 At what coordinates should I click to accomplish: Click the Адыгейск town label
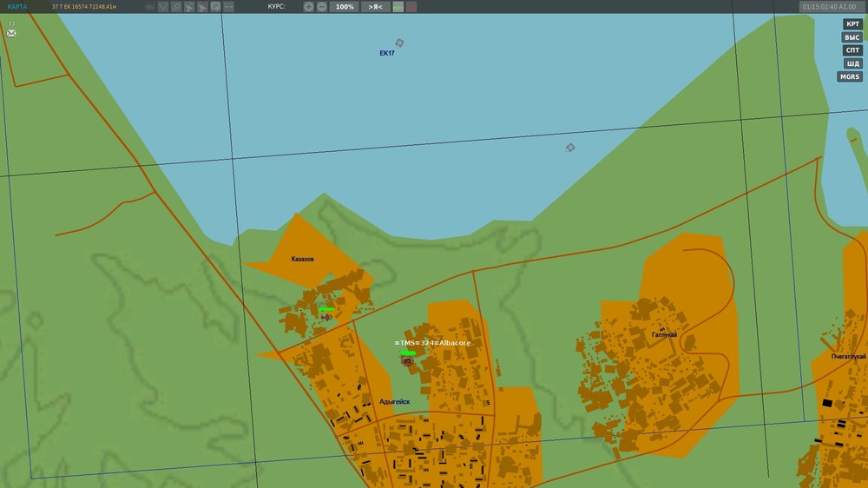point(395,401)
